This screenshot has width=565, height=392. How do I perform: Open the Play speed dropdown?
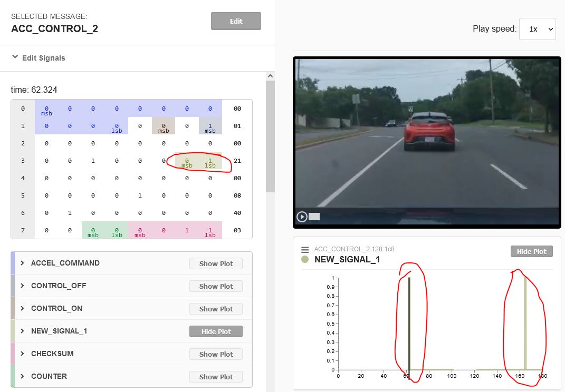coord(537,29)
